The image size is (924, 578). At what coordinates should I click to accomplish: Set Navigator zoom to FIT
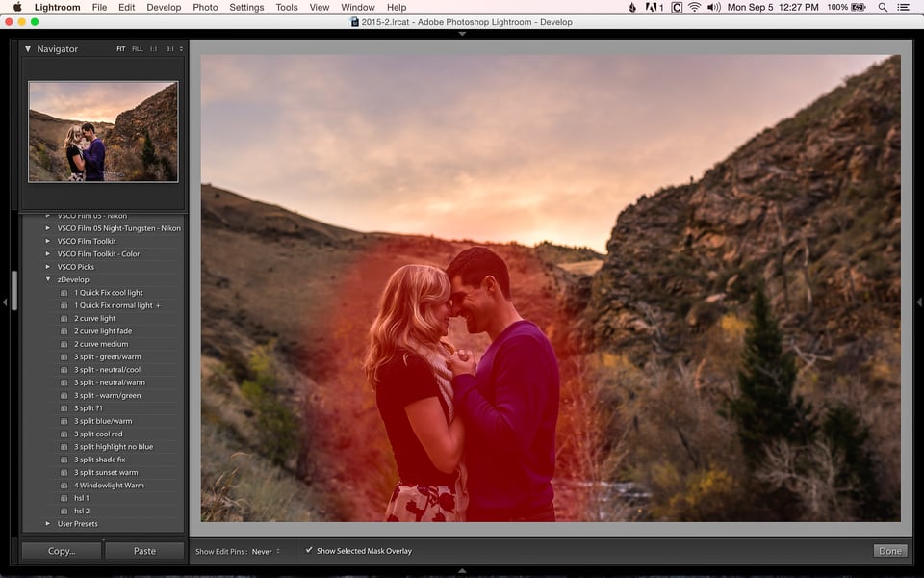pyautogui.click(x=121, y=49)
